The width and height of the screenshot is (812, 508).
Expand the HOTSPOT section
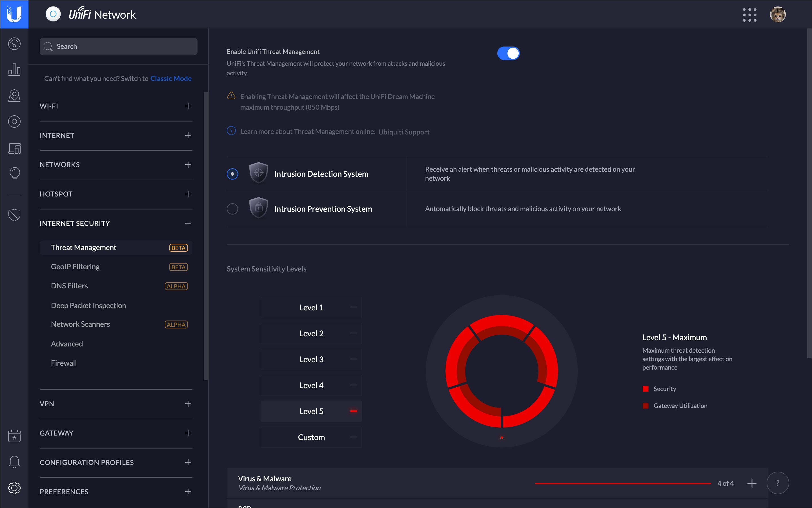point(188,194)
